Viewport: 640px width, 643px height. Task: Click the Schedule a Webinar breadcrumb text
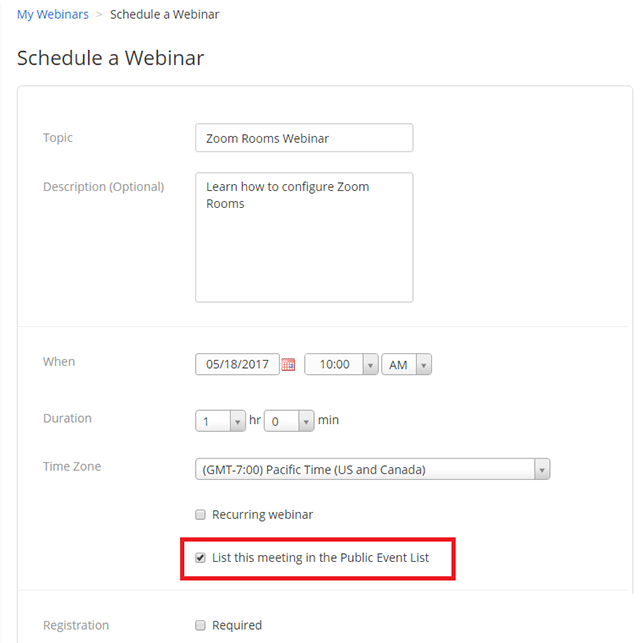click(164, 14)
